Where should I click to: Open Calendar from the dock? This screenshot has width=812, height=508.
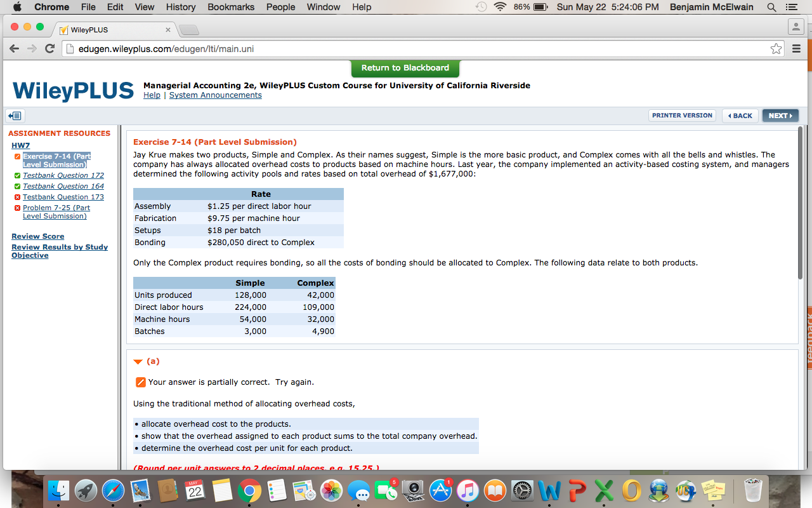point(195,490)
